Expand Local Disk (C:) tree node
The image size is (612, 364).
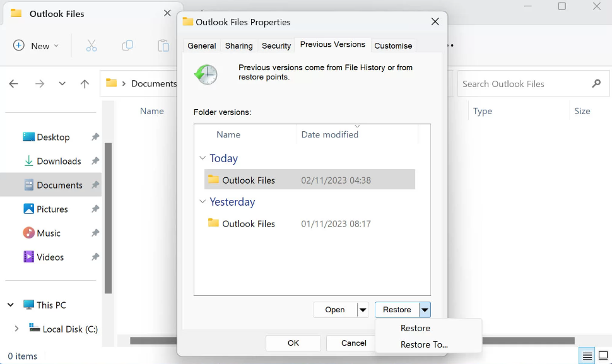[x=16, y=329]
